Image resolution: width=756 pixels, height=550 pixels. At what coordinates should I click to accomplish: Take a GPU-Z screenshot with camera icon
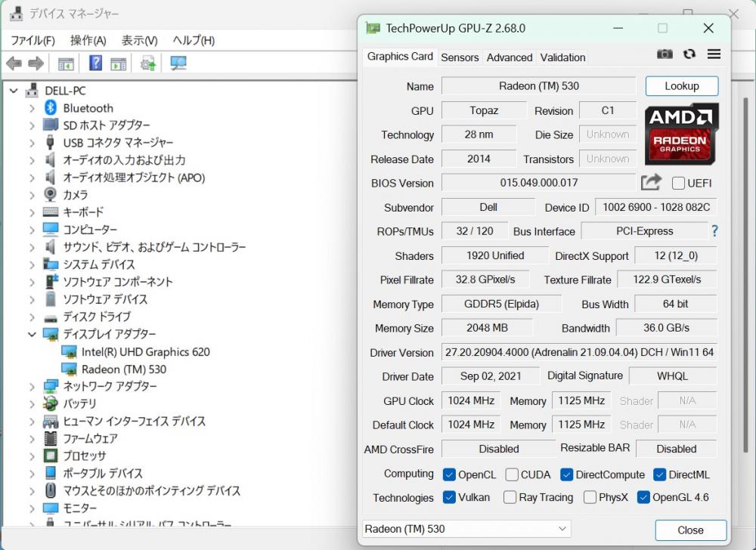[x=665, y=54]
